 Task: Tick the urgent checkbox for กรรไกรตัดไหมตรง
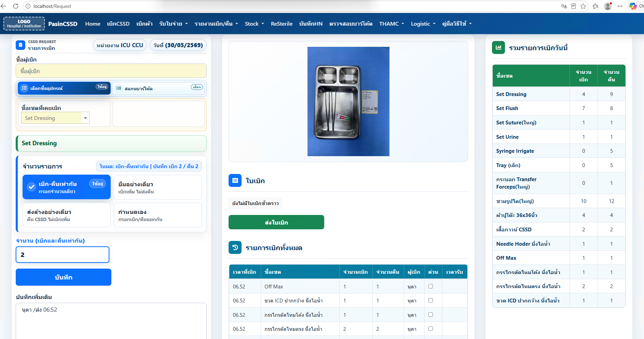coord(430,328)
